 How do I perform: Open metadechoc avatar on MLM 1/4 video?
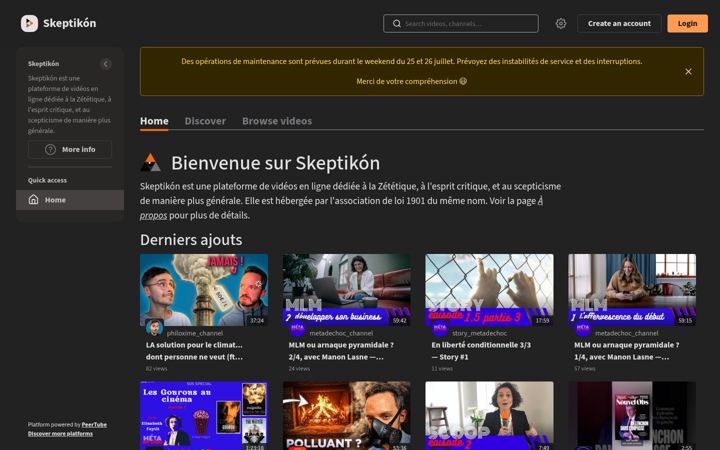583,327
